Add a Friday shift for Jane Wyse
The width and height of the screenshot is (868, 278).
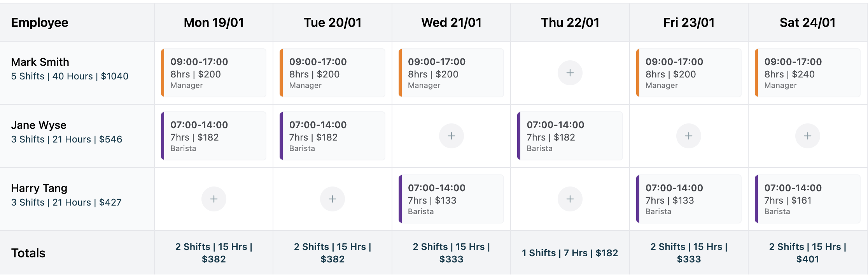pyautogui.click(x=688, y=135)
